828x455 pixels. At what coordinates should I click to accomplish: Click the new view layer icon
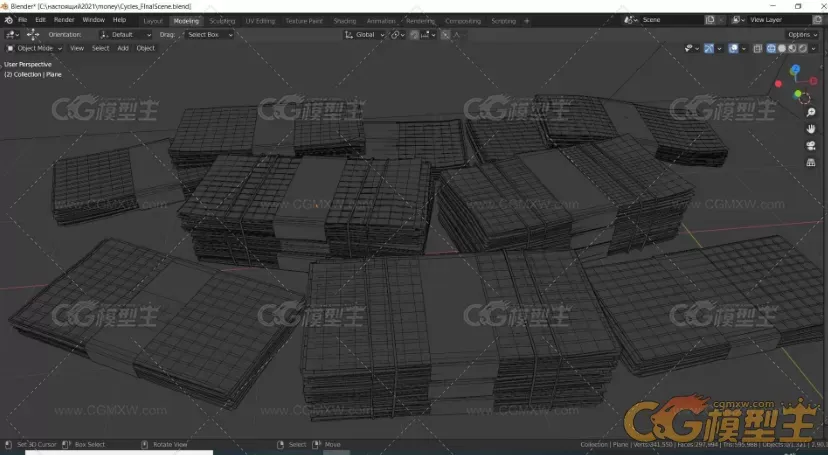pyautogui.click(x=817, y=20)
